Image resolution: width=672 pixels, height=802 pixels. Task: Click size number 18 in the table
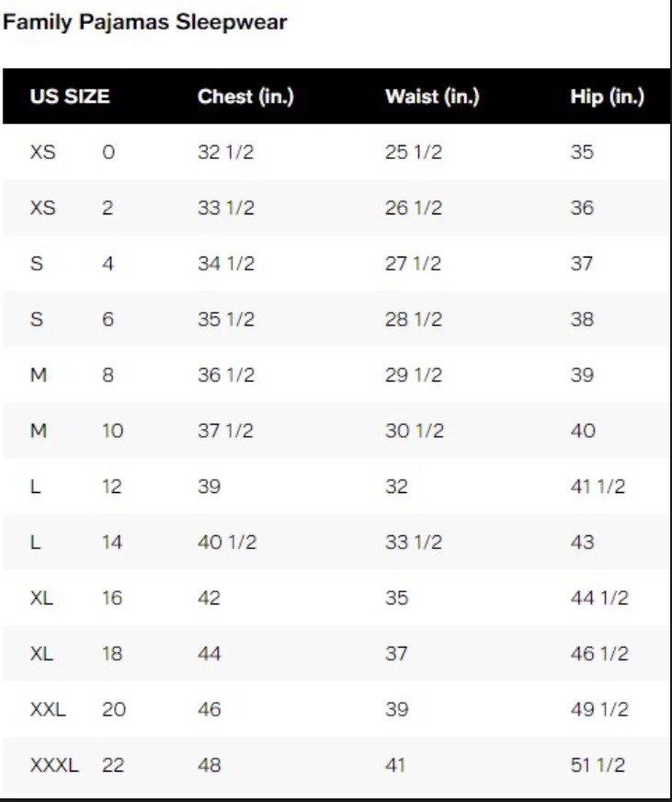tap(112, 654)
